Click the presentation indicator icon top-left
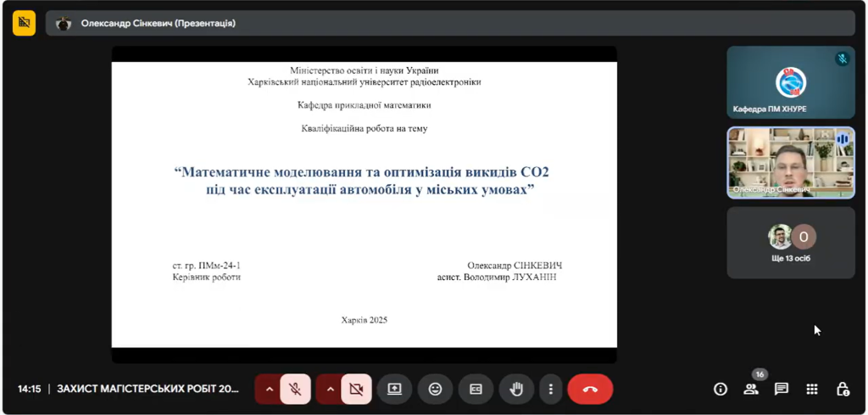This screenshot has height=415, width=868. 24,23
